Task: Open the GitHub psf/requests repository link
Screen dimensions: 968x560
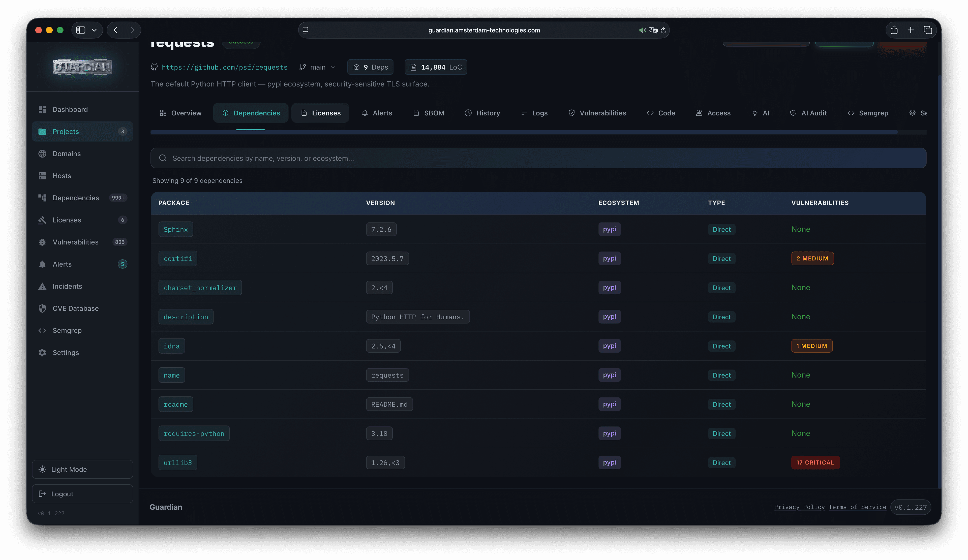Action: (224, 67)
